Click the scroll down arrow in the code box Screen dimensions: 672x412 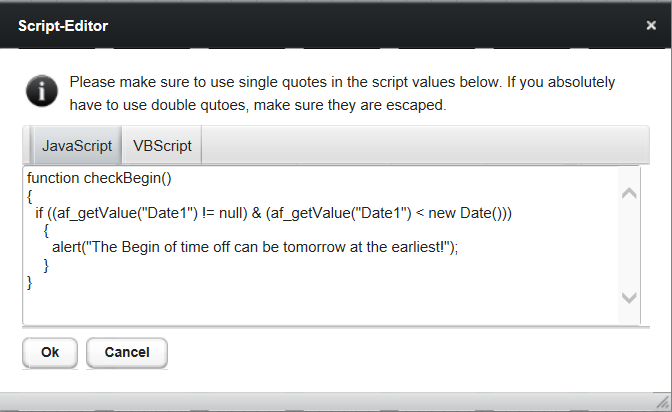click(x=629, y=298)
